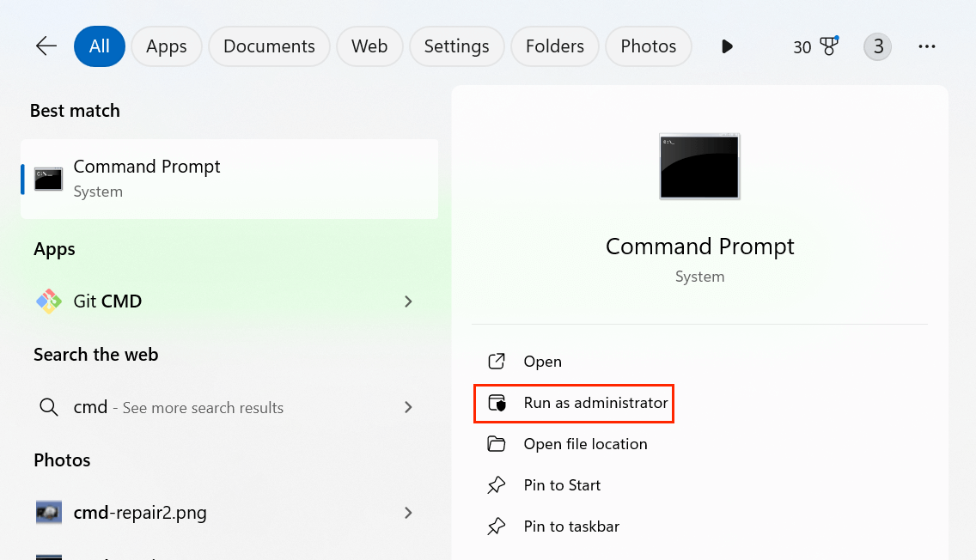Switch to the Documents filter tab
The height and width of the screenshot is (560, 976).
(268, 46)
